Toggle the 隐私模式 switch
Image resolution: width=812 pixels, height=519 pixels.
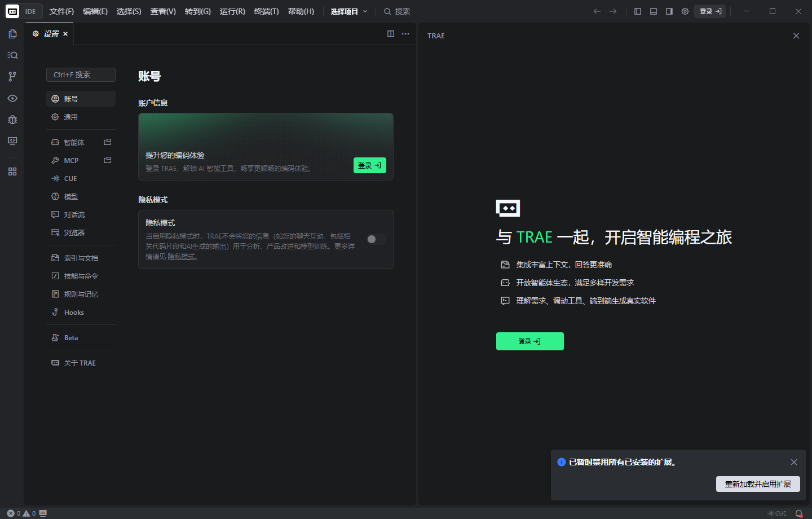pyautogui.click(x=376, y=239)
